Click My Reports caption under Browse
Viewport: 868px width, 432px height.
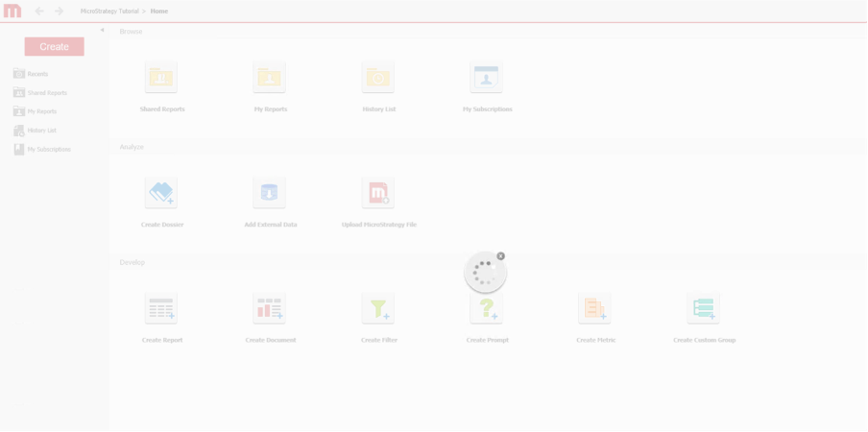(x=271, y=109)
